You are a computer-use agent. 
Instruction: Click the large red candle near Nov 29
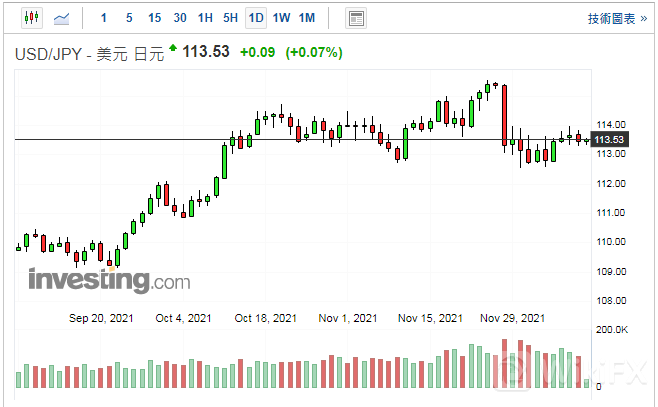click(x=505, y=115)
